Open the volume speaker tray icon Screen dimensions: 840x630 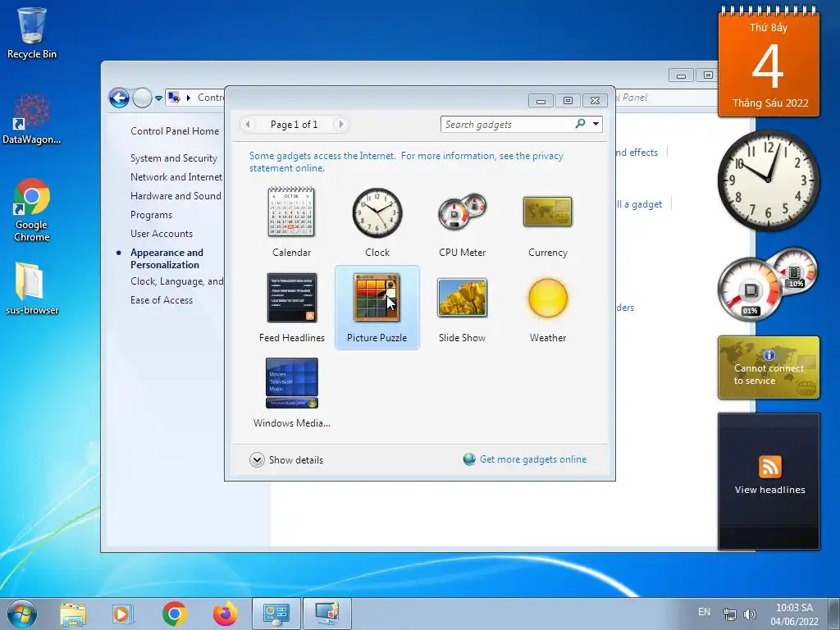click(750, 614)
